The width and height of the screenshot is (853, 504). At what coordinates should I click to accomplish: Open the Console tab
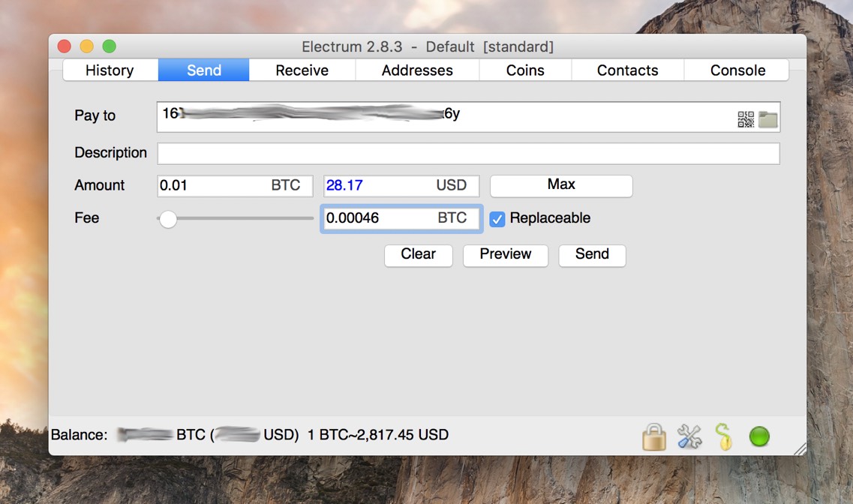click(x=737, y=70)
